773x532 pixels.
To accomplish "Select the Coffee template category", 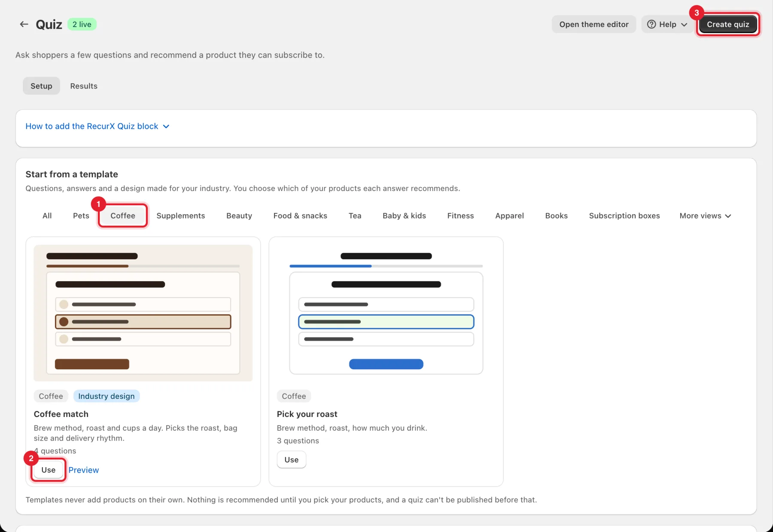I will (x=123, y=216).
